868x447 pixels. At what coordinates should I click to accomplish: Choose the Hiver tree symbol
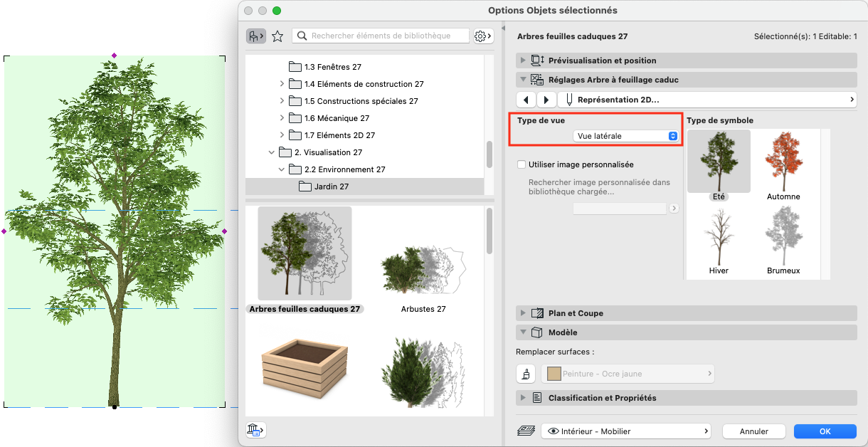click(719, 241)
